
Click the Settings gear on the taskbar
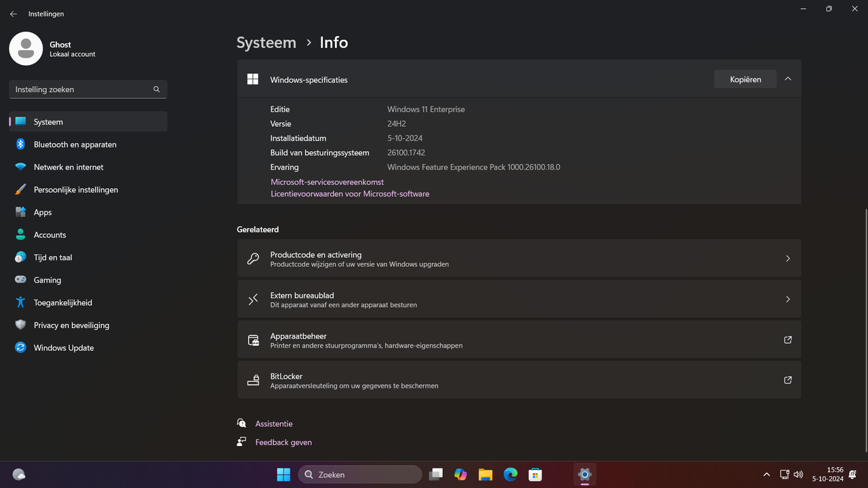[585, 474]
